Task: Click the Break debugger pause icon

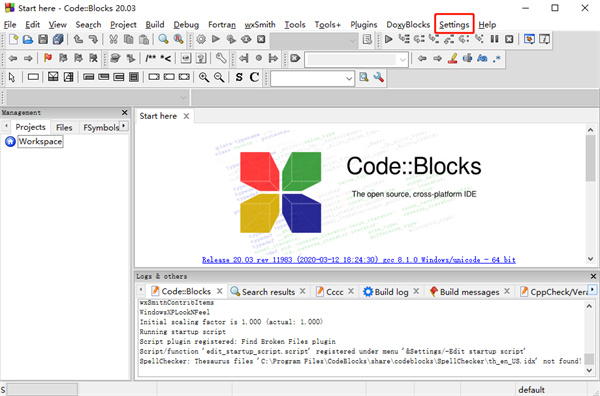Action: coord(494,39)
